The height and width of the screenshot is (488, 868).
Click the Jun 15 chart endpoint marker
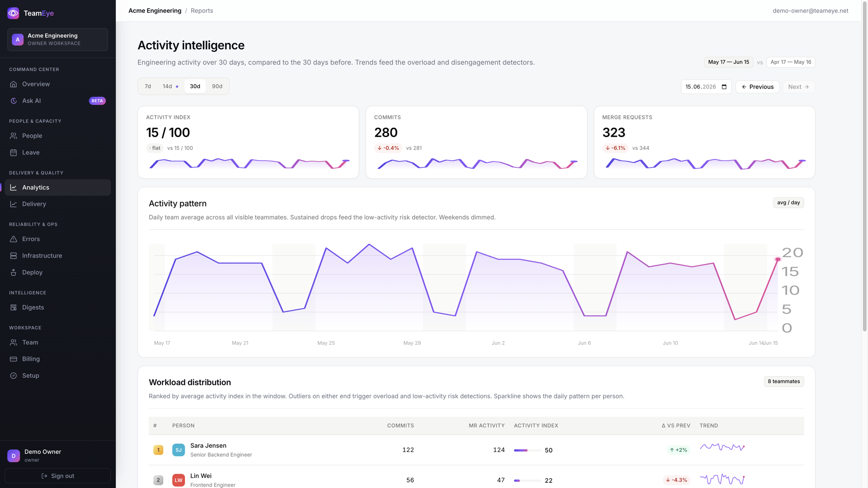coord(778,259)
